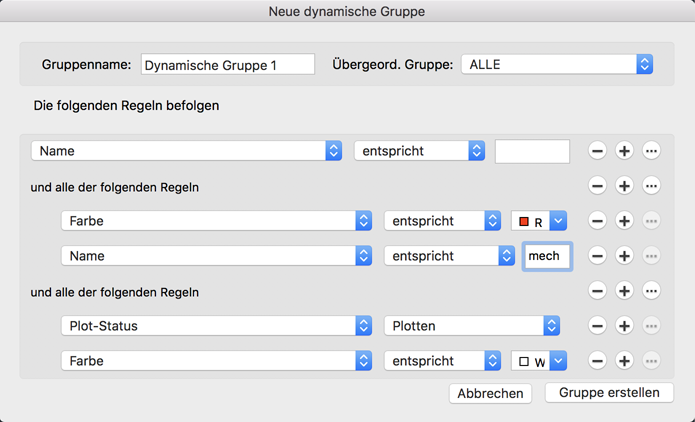This screenshot has height=422, width=695.
Task: Remove the red Farbe rule with minus
Action: pos(597,221)
